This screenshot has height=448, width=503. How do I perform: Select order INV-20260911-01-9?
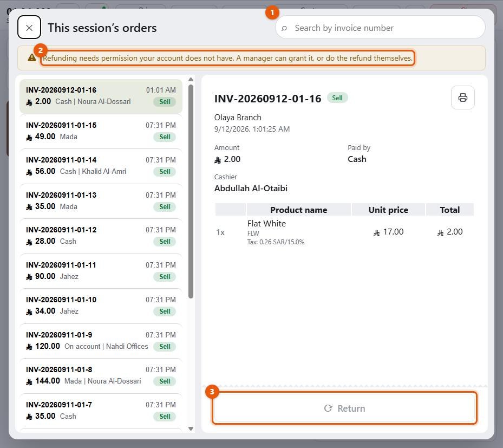coord(101,341)
